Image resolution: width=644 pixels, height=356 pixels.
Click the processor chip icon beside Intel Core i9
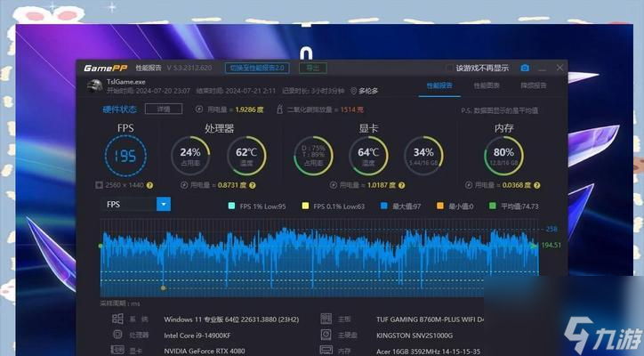coord(117,335)
